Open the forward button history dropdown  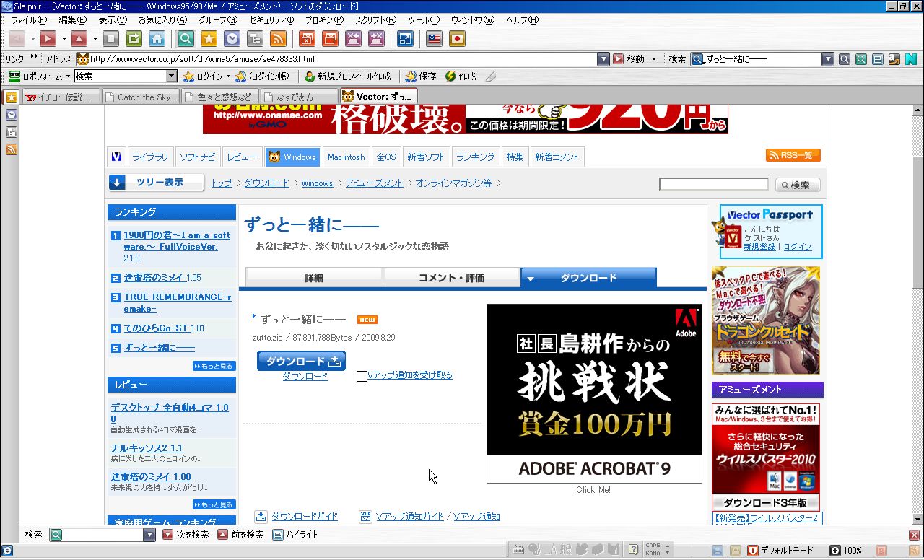click(x=64, y=39)
